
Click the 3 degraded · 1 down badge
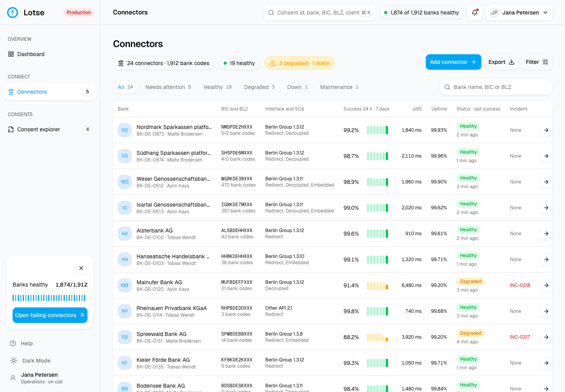point(299,63)
